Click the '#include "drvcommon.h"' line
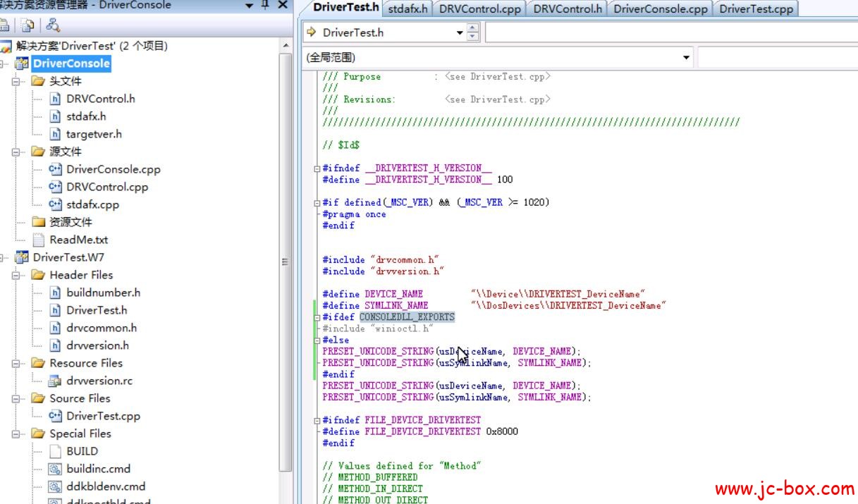Screen dimensions: 858x504 [381, 259]
